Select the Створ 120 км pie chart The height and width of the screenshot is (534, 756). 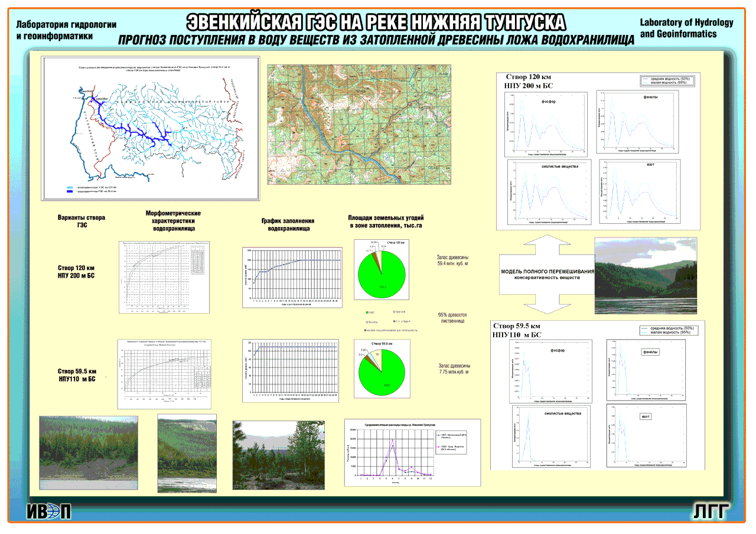[x=382, y=269]
